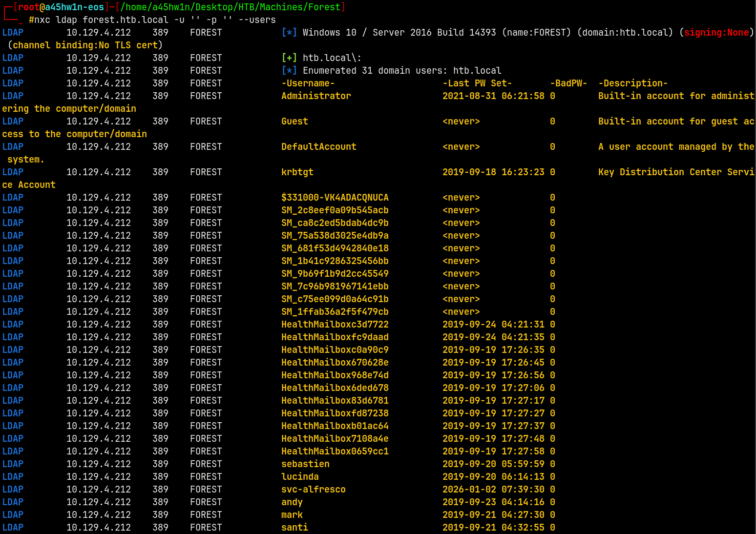Click the Administrator username entry
Screen dimensions: 756x534
tap(316, 96)
